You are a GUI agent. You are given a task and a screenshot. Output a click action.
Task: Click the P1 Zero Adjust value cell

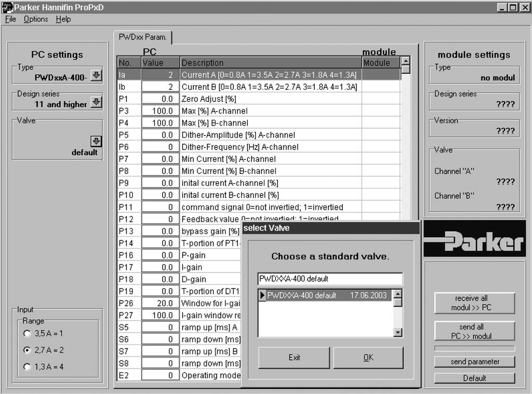pyautogui.click(x=160, y=99)
